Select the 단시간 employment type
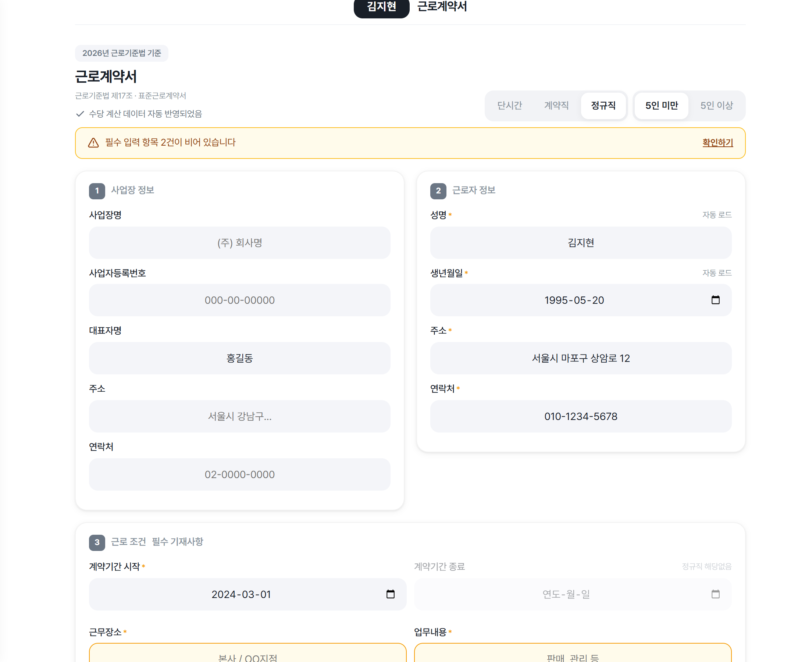This screenshot has width=812, height=662. click(x=509, y=106)
